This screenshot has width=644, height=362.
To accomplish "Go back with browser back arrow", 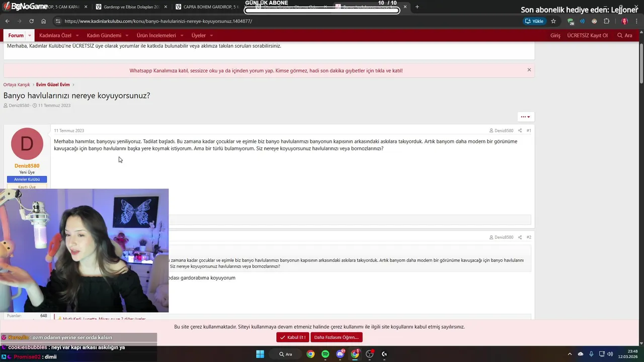I will point(7,21).
